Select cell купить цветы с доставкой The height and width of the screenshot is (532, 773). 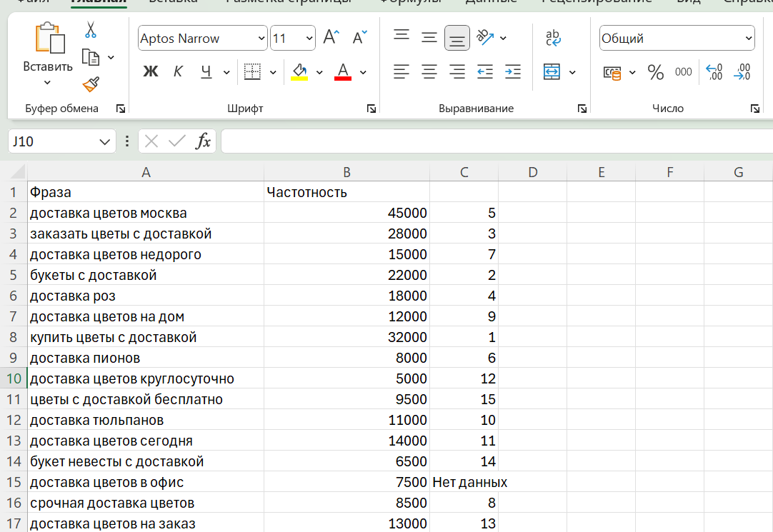(x=146, y=337)
